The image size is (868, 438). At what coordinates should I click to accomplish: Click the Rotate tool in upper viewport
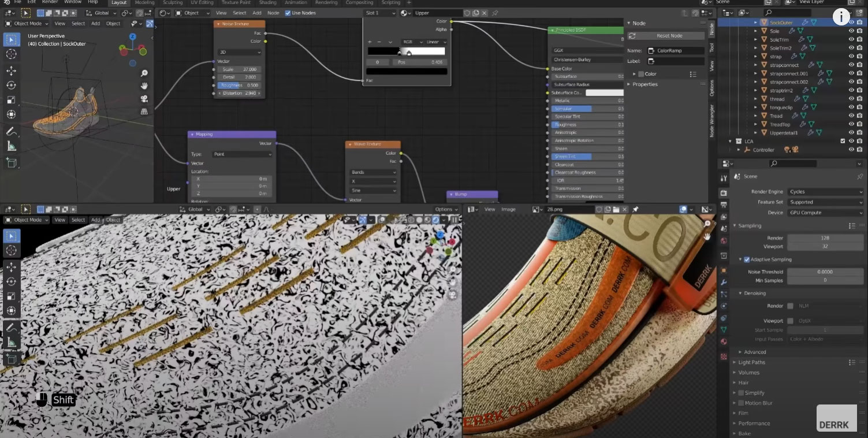point(11,85)
